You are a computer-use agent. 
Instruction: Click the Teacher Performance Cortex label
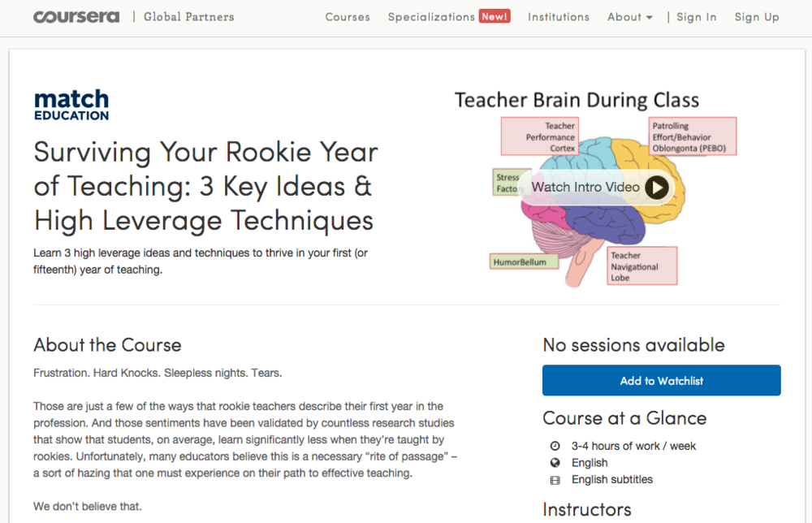tap(540, 136)
